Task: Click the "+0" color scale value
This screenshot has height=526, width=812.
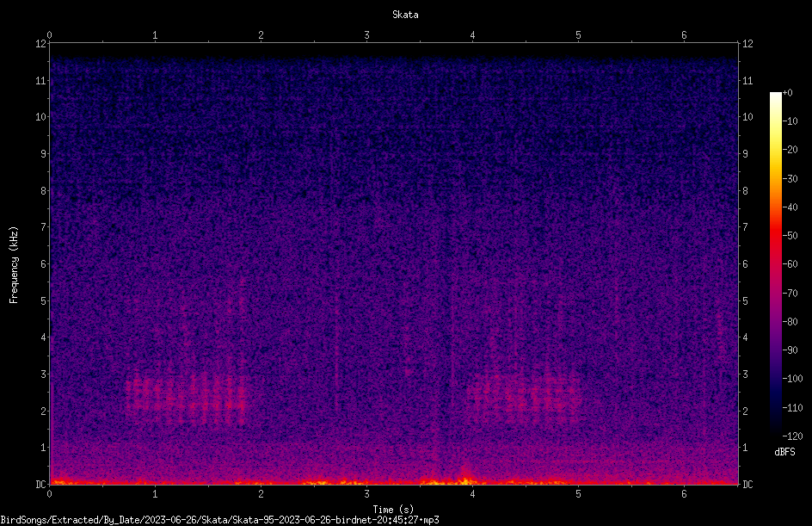Action: 788,93
